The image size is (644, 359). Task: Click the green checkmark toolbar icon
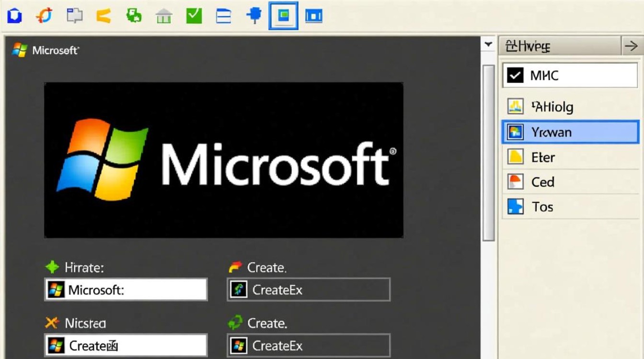coord(194,16)
